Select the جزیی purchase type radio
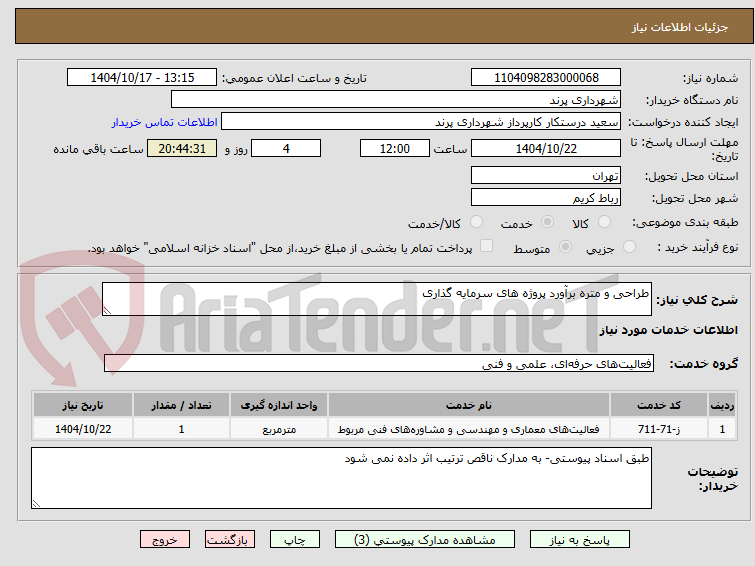Screen dimensions: 755x566 click(x=629, y=247)
